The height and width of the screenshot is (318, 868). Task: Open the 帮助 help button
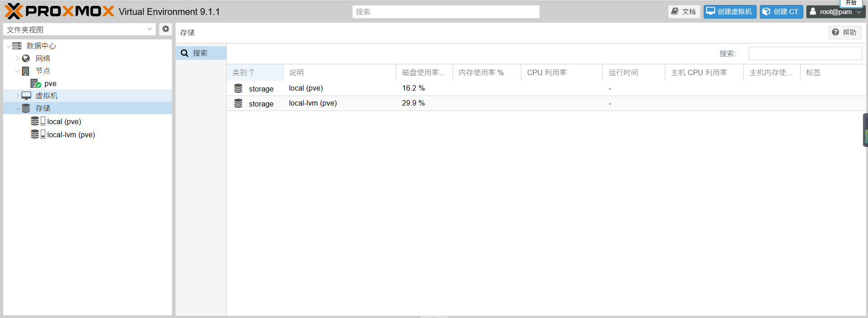coord(844,32)
